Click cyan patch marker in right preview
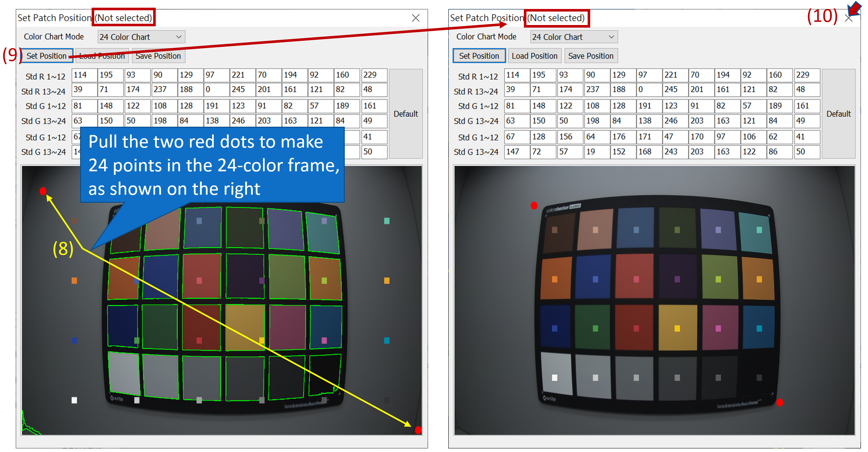 click(759, 328)
